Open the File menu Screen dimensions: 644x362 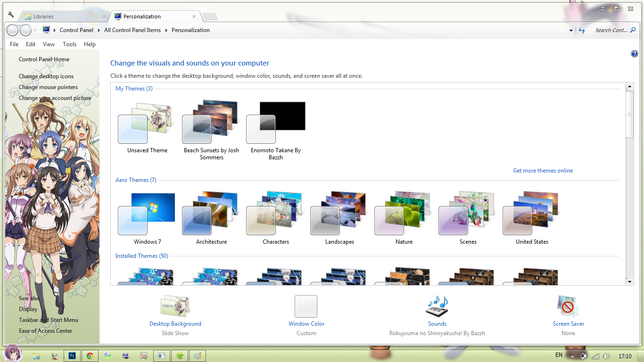[x=14, y=44]
